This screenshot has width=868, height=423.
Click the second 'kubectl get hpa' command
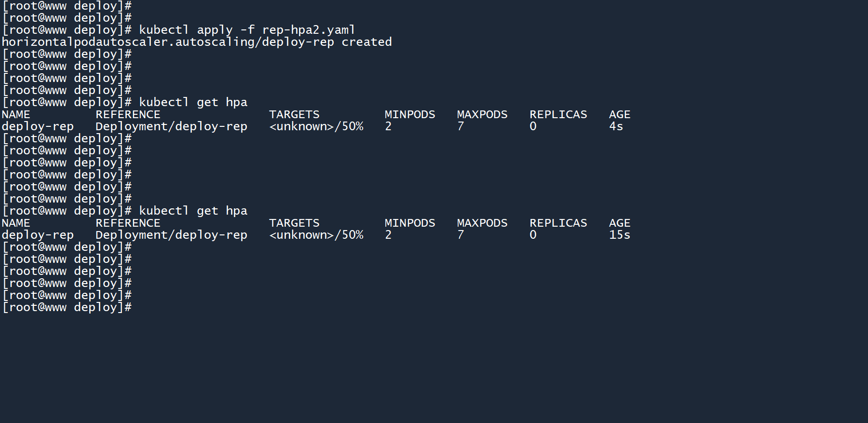pos(193,211)
